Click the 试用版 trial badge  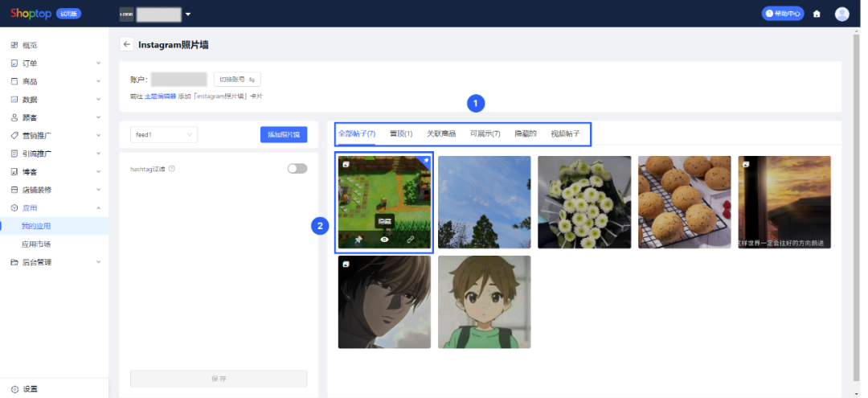click(68, 14)
